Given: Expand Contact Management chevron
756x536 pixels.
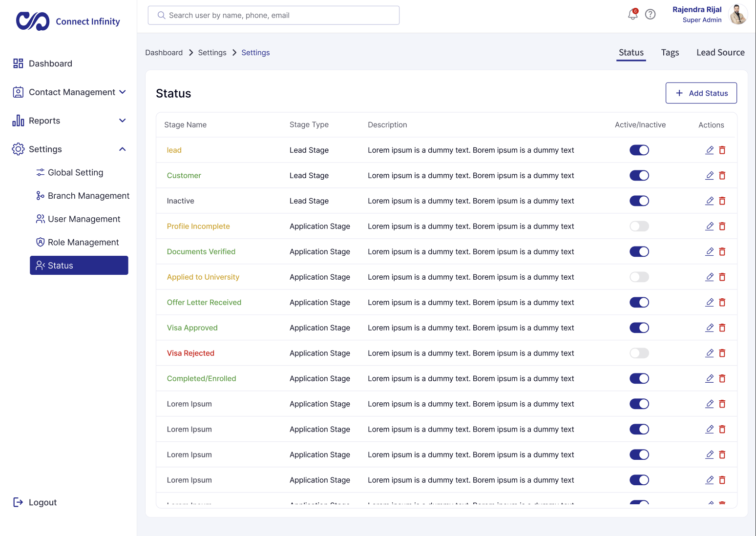Looking at the screenshot, I should (x=123, y=92).
